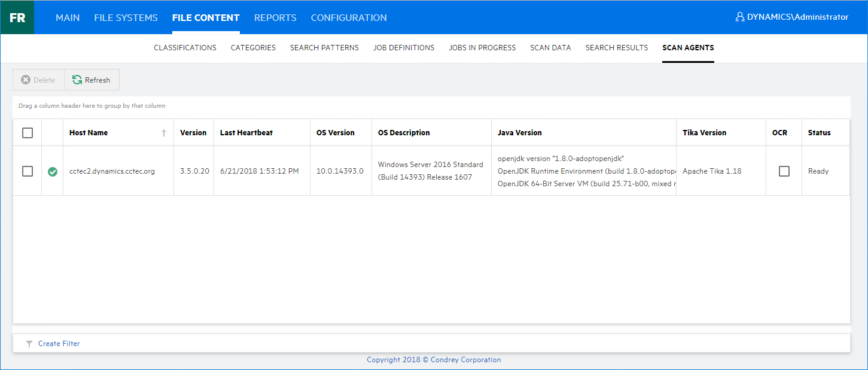Image resolution: width=868 pixels, height=370 pixels.
Task: Toggle the select-all header checkbox
Action: tap(28, 133)
